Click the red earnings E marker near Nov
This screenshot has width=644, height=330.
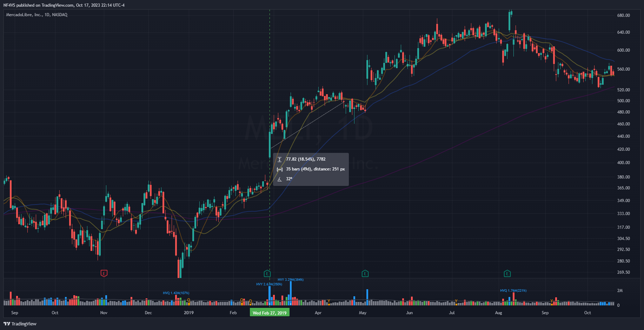(x=104, y=273)
